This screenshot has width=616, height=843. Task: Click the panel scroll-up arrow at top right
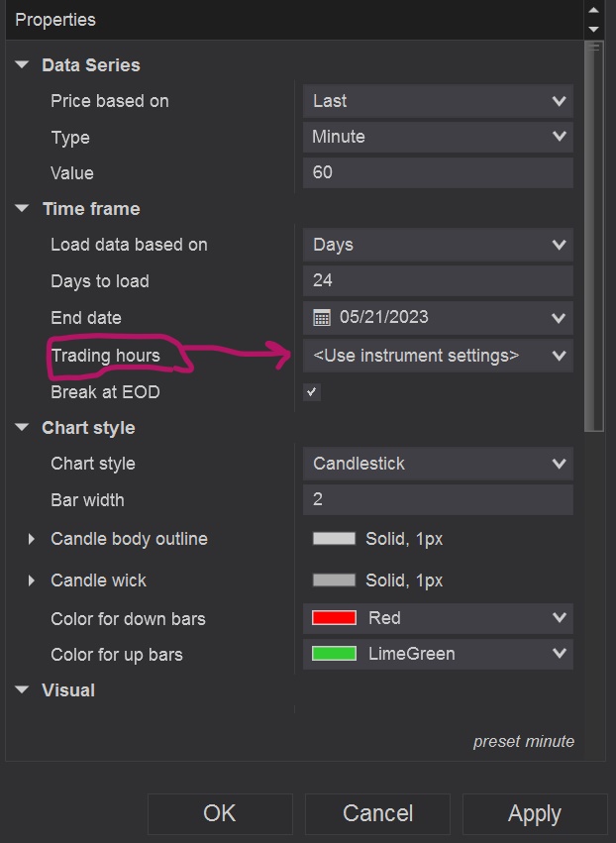pyautogui.click(x=593, y=11)
